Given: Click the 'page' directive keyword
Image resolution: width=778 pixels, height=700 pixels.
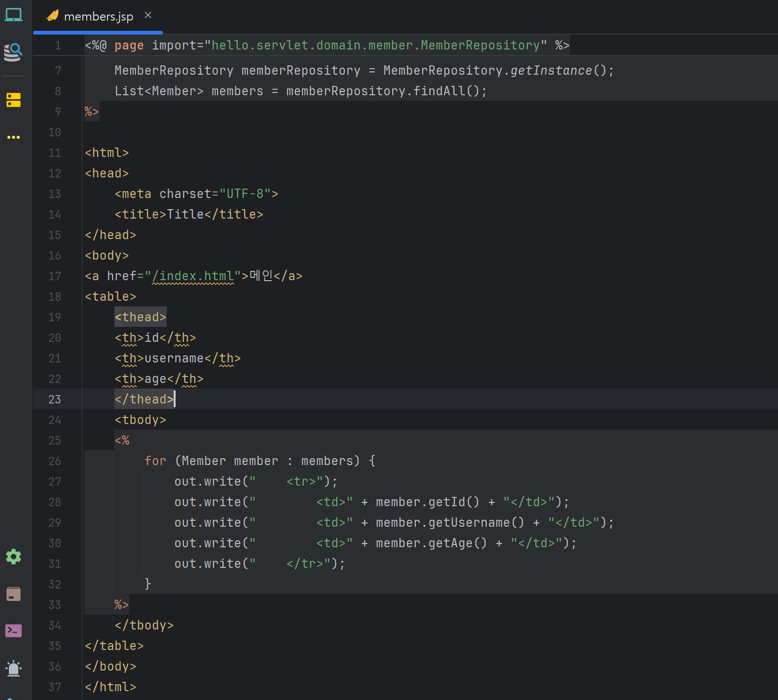Looking at the screenshot, I should (x=129, y=45).
